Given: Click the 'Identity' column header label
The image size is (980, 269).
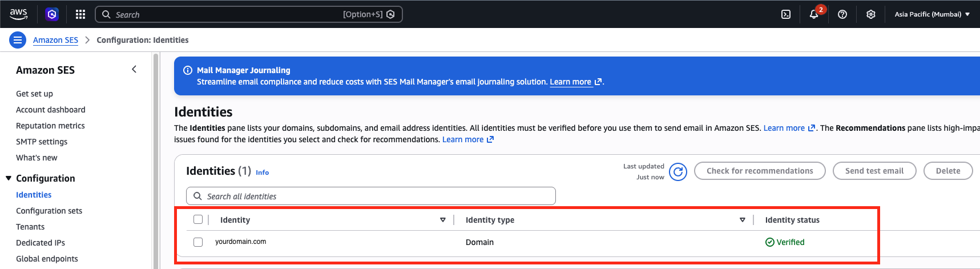Looking at the screenshot, I should [235, 220].
